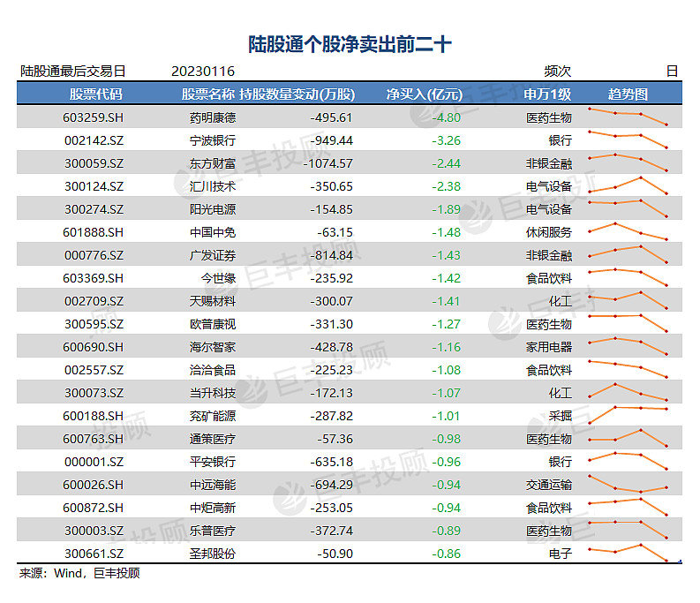700x603 pixels.
Task: Select stock name 乐普医疗
Action: [x=213, y=531]
